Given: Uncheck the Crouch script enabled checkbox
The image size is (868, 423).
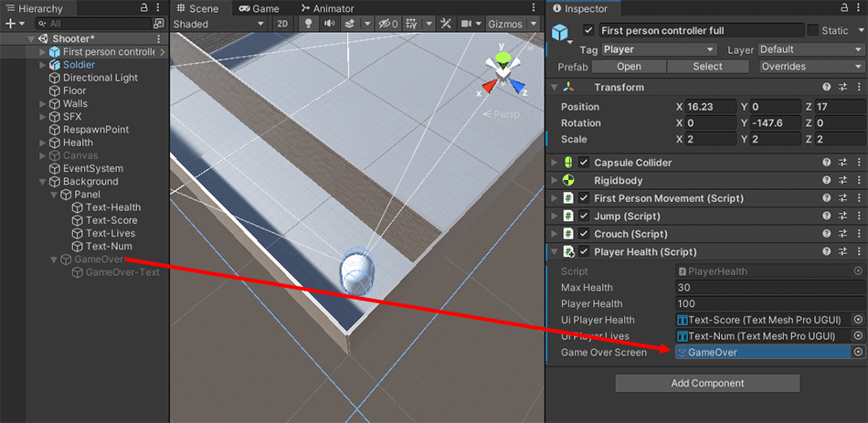Looking at the screenshot, I should pyautogui.click(x=583, y=235).
